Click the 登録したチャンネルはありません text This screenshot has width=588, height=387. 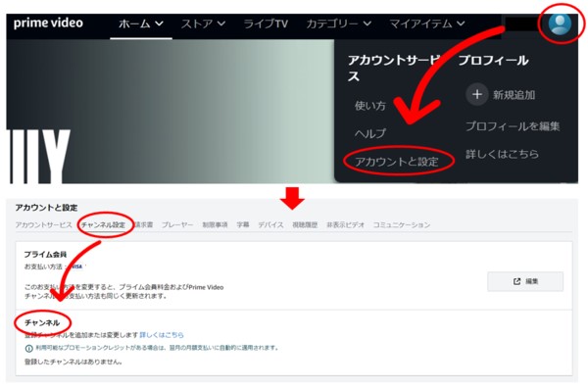[73, 362]
